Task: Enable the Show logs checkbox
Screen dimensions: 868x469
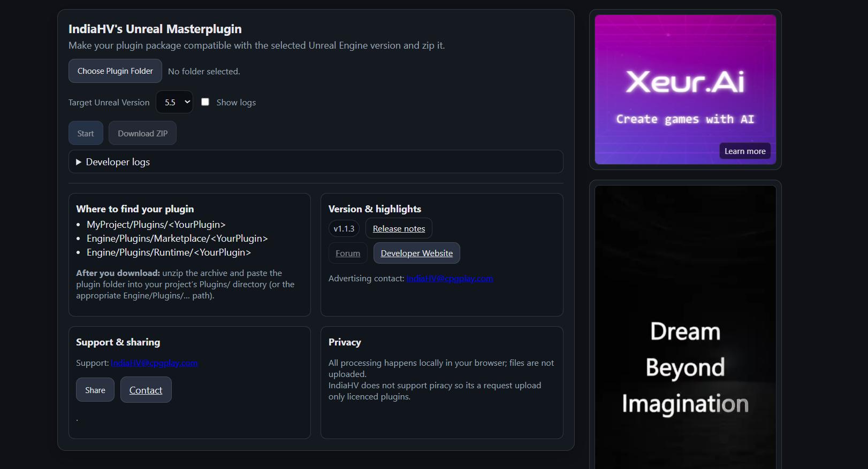Action: pyautogui.click(x=205, y=102)
